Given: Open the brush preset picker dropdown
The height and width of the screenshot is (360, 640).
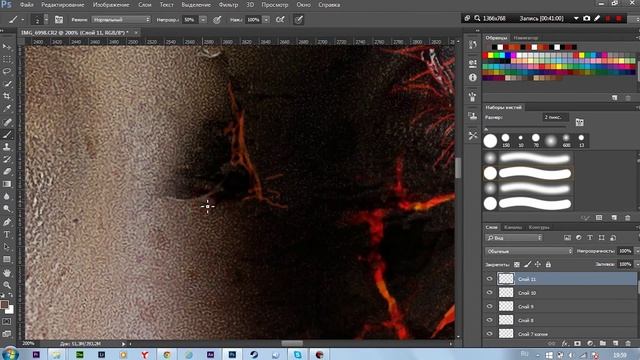Looking at the screenshot, I should [x=46, y=20].
